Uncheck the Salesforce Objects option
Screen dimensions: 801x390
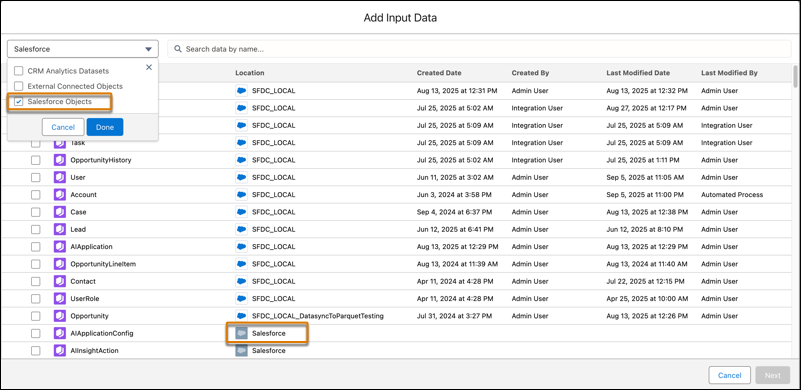[18, 102]
